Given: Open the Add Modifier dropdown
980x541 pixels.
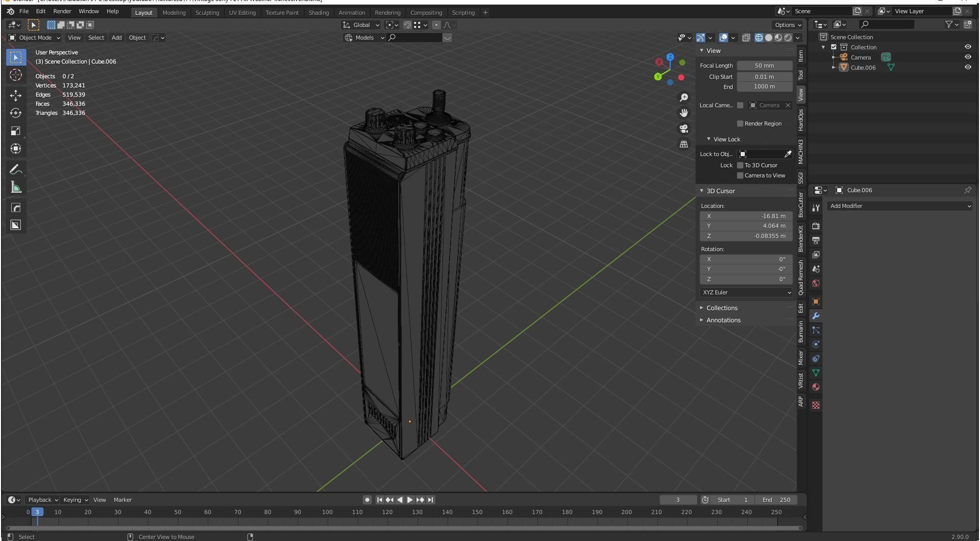Looking at the screenshot, I should (x=900, y=206).
